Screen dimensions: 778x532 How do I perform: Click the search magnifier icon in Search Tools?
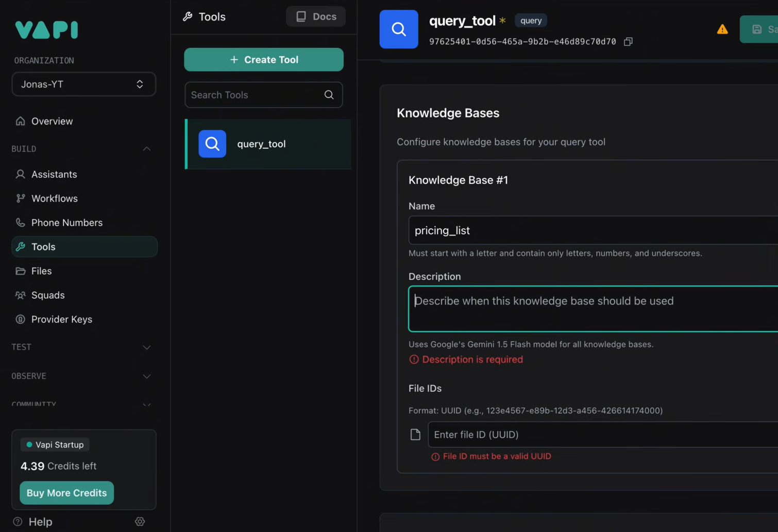329,95
